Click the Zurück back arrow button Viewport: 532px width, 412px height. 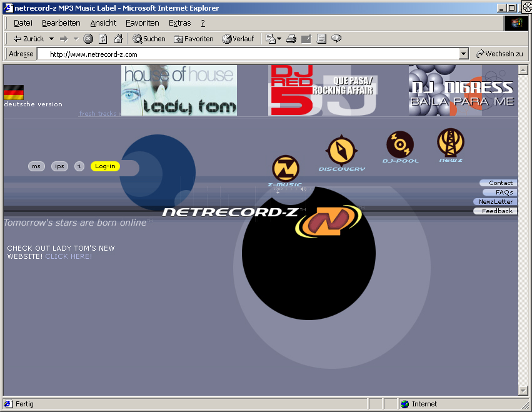[29, 39]
